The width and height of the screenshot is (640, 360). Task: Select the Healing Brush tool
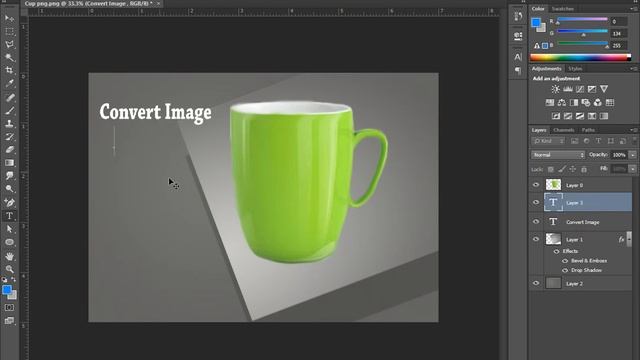click(9, 97)
